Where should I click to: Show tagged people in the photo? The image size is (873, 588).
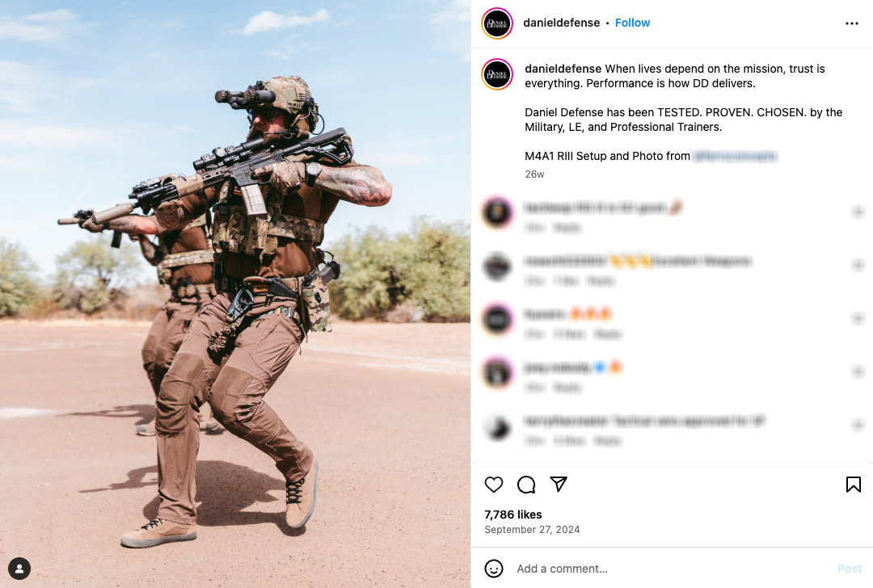19,569
